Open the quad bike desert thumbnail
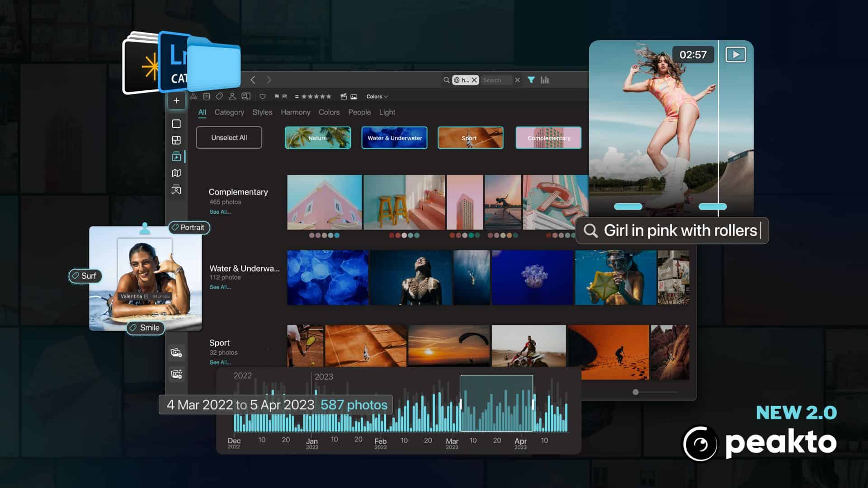 [529, 346]
